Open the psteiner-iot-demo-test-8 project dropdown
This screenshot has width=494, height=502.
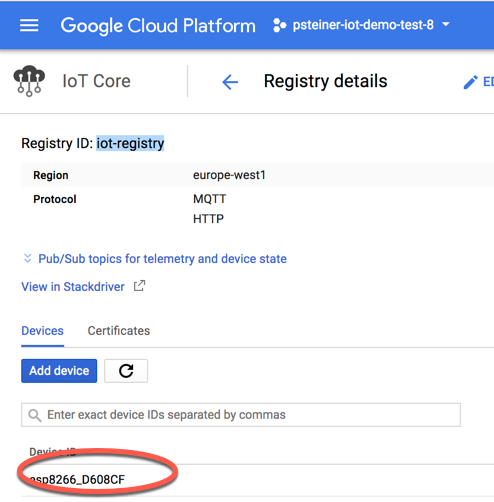tap(371, 25)
